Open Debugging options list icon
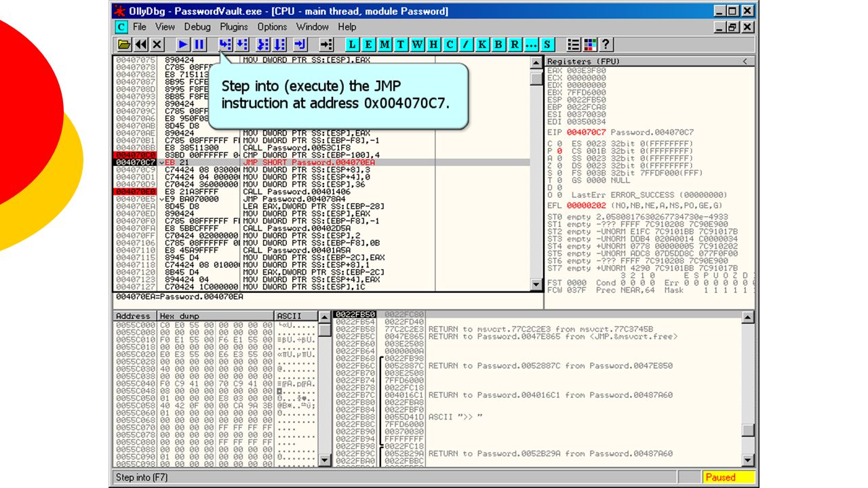Image resolution: width=868 pixels, height=488 pixels. [x=574, y=45]
